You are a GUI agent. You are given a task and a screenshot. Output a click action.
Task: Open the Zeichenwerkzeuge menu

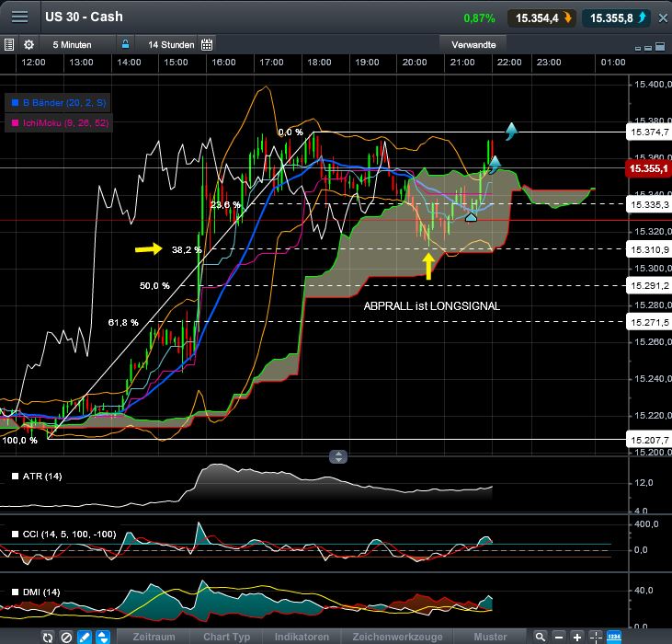pyautogui.click(x=397, y=638)
